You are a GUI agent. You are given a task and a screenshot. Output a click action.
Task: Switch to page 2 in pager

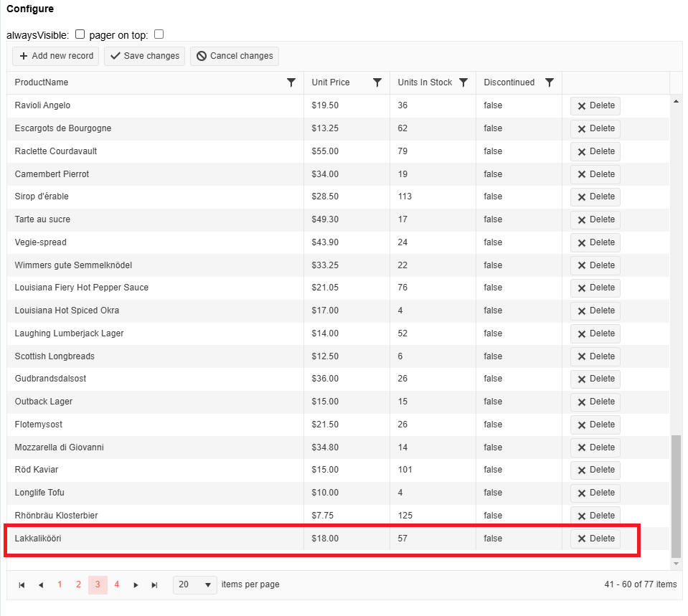79,585
